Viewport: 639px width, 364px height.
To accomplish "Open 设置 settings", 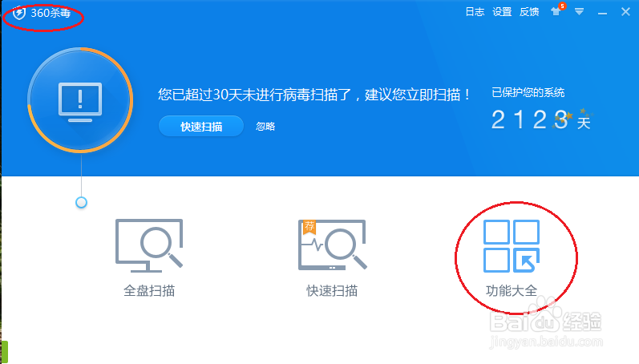I will [x=502, y=12].
